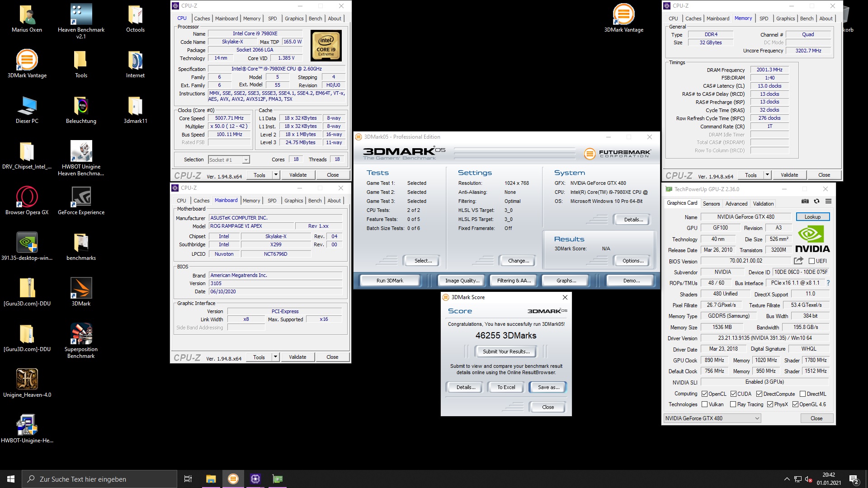This screenshot has height=488, width=868.
Task: Open the Windows Start menu
Action: pos(11,479)
